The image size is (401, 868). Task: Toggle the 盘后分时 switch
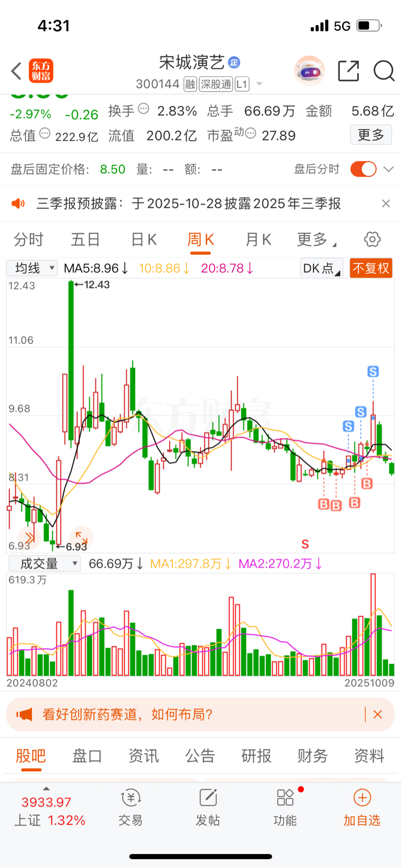pyautogui.click(x=363, y=169)
